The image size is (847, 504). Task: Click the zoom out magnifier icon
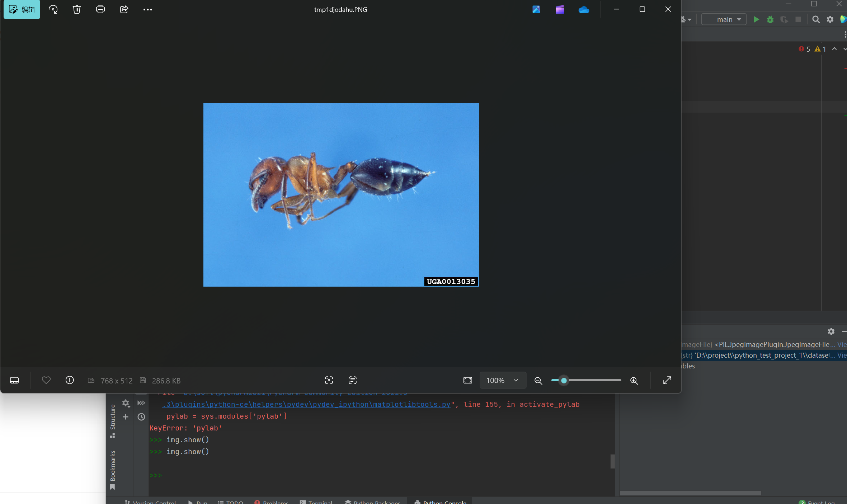538,381
